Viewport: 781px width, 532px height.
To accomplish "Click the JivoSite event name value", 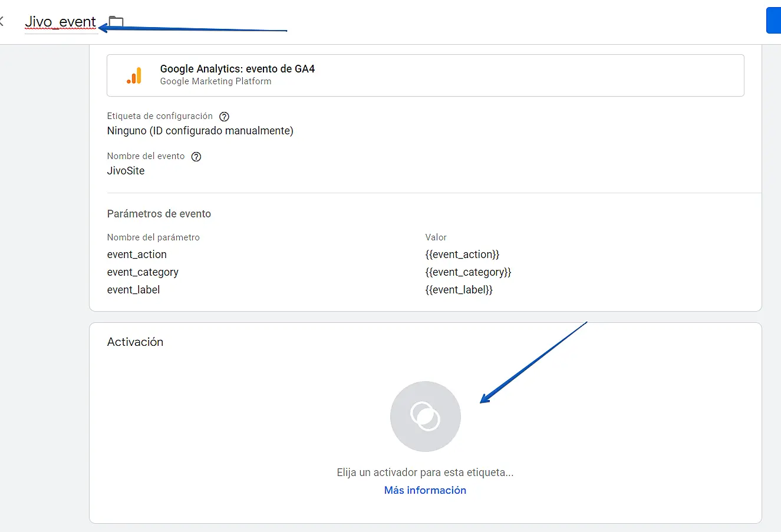I will [126, 171].
